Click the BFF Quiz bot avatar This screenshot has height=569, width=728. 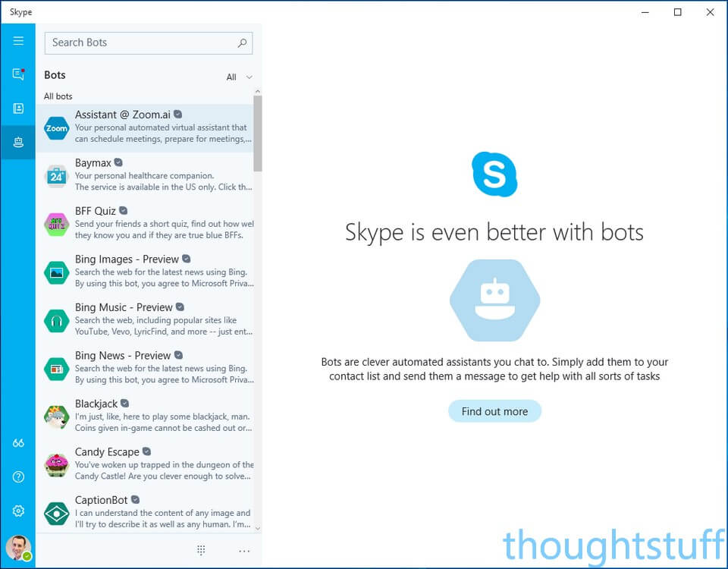57,225
